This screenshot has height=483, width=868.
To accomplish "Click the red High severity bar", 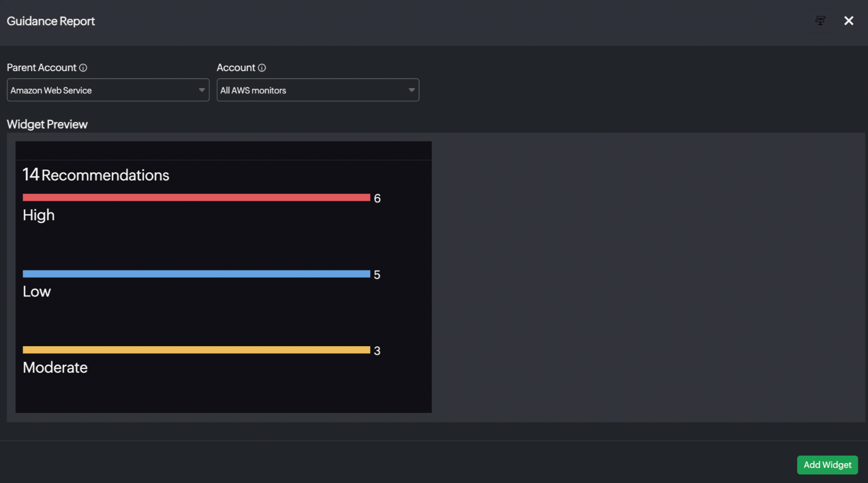I will coord(196,197).
